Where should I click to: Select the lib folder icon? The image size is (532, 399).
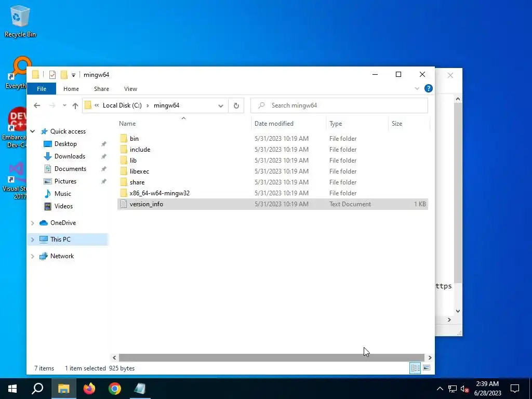(124, 160)
